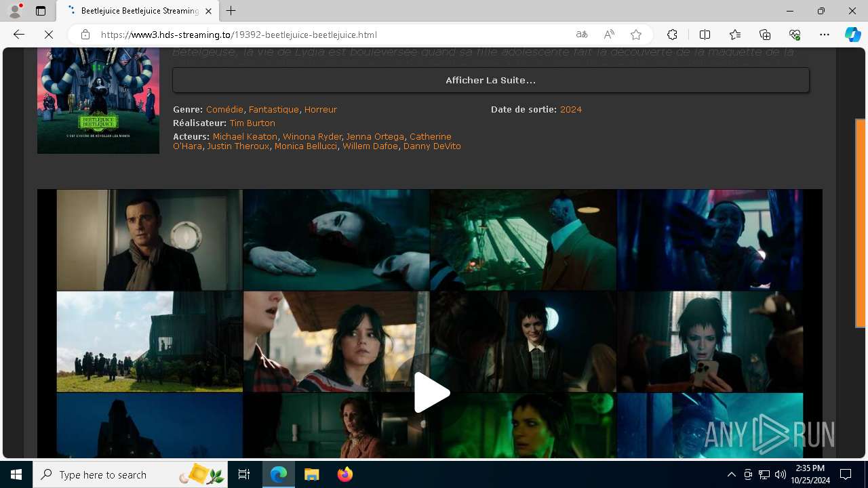868x488 pixels.
Task: Open the Extensions puzzle icon
Action: [x=672, y=35]
